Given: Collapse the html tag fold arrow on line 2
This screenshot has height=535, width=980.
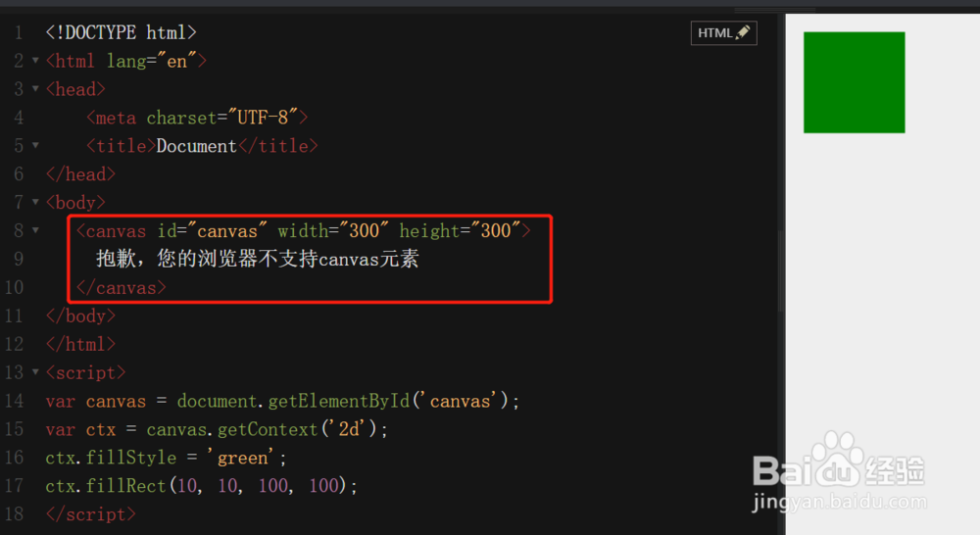Looking at the screenshot, I should click(35, 61).
